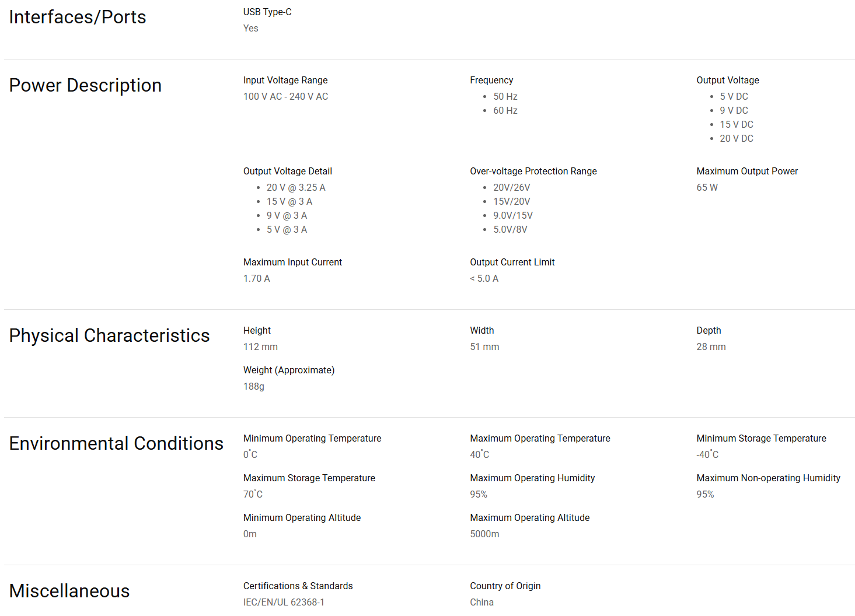
Task: Select the 20 V DC output voltage item
Action: [736, 139]
